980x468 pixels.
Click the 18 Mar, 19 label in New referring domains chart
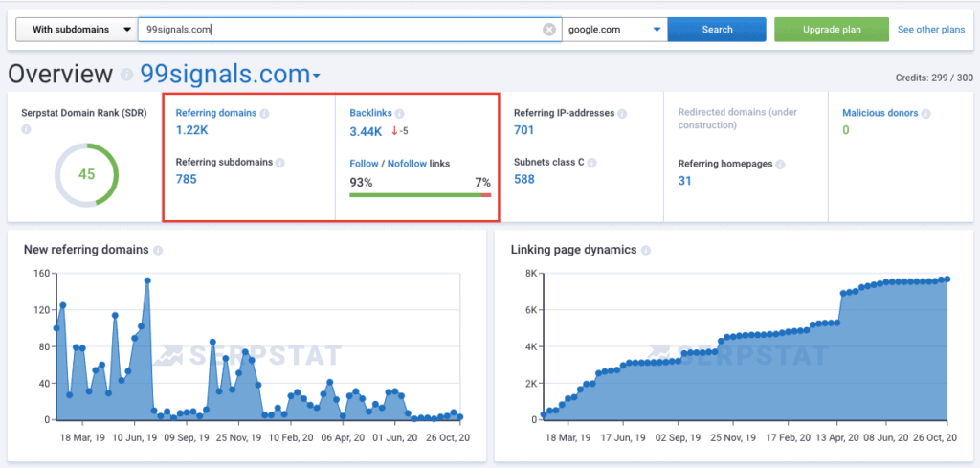[81, 438]
